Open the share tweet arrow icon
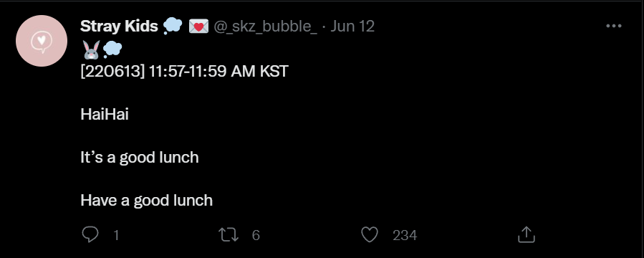Viewport: 644px width, 258px height. [526, 234]
